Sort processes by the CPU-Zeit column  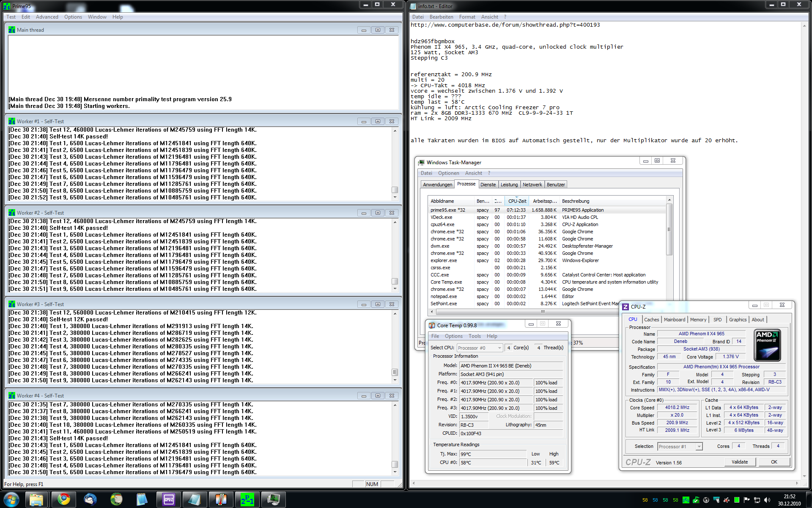[x=517, y=201]
